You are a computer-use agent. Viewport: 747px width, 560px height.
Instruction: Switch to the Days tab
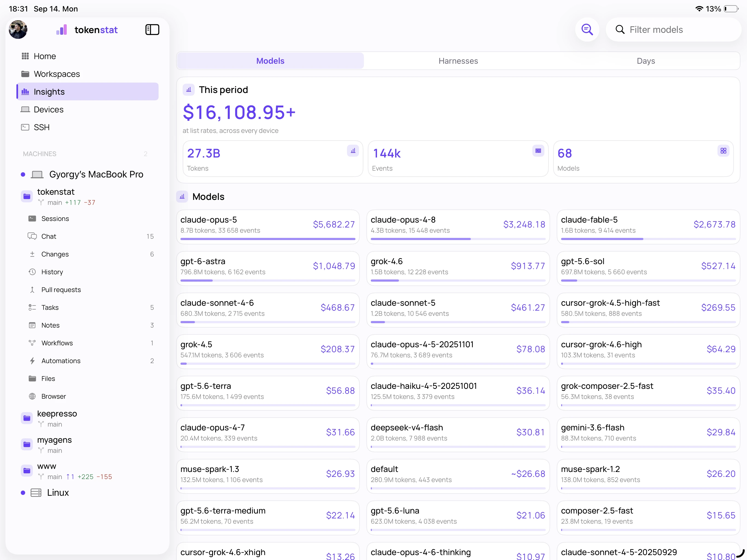(x=646, y=61)
